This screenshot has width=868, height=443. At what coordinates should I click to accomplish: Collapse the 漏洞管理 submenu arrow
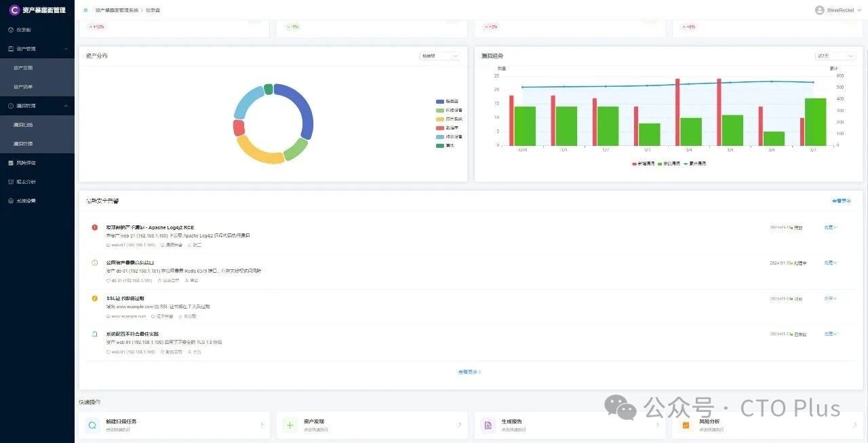66,106
